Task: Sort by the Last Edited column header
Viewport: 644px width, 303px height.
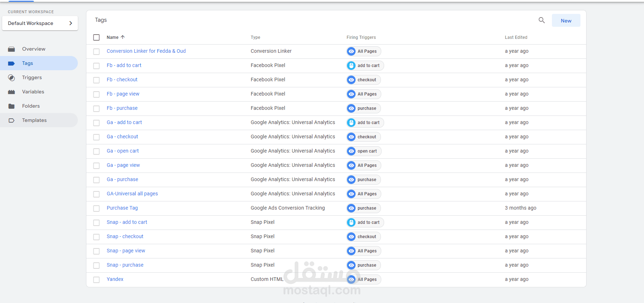Action: (x=516, y=37)
